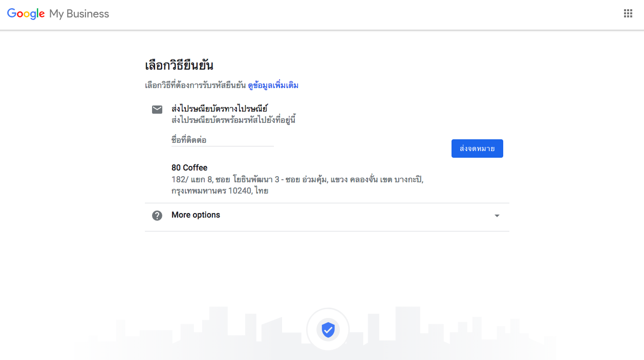Click the address line starting with 182/ แยก 8
The height and width of the screenshot is (360, 644).
tap(298, 180)
